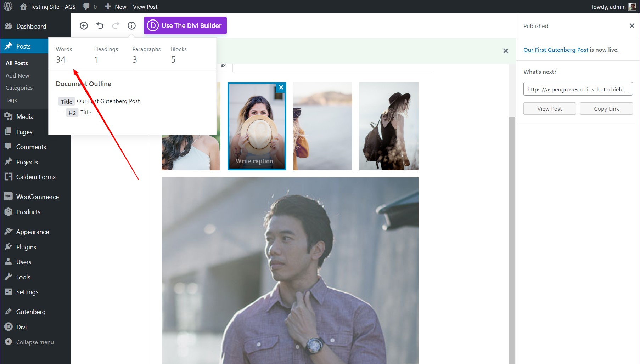Image resolution: width=640 pixels, height=364 pixels.
Task: Open Caldera Forms menu
Action: coord(35,177)
